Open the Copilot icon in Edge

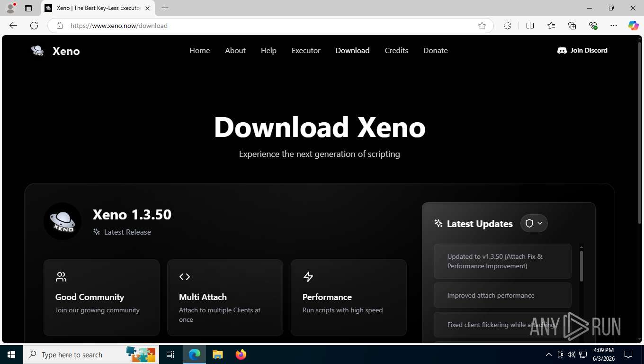(634, 26)
